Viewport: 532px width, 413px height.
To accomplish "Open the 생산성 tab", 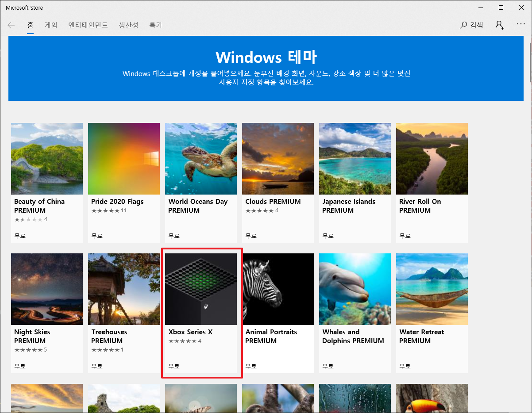I will pyautogui.click(x=128, y=25).
